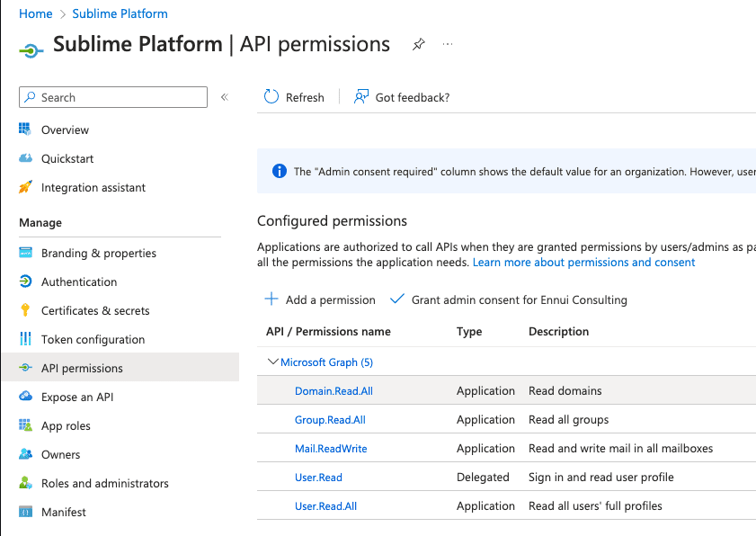Viewport: 756px width, 536px height.
Task: Click the circular Refresh icon
Action: (x=271, y=97)
